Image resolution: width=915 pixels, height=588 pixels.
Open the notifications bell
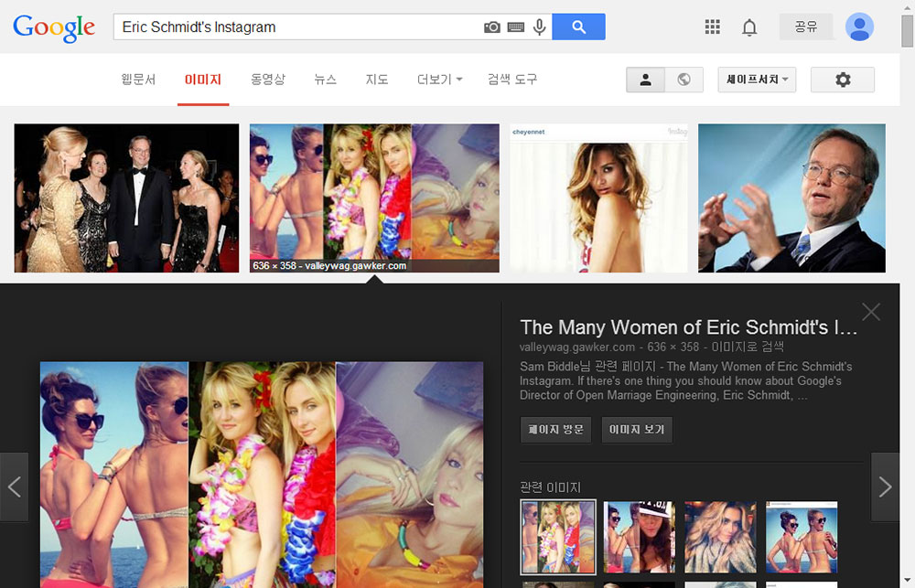click(x=749, y=27)
